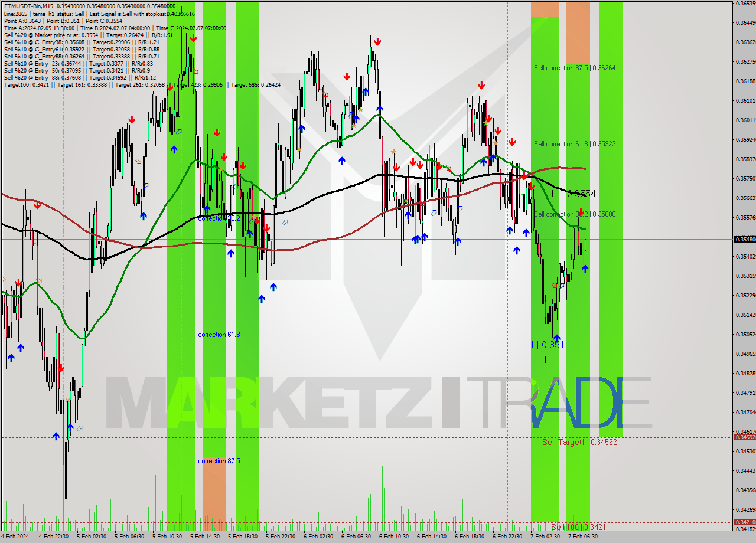The height and width of the screenshot is (543, 756).
Task: Click the 0.36101 price axis label
Action: [745, 100]
